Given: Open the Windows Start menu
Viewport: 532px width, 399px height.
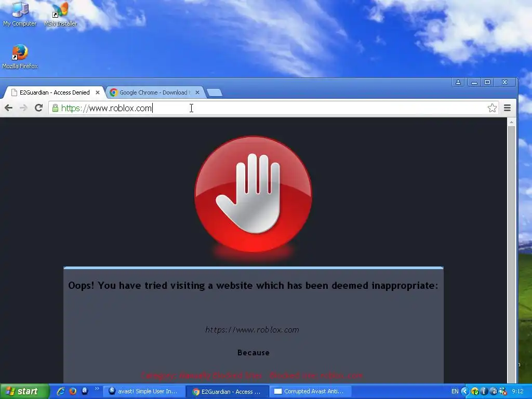Looking at the screenshot, I should [x=24, y=391].
